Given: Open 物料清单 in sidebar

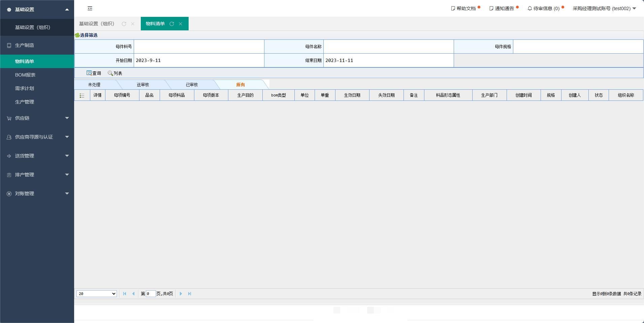Looking at the screenshot, I should click(x=37, y=61).
